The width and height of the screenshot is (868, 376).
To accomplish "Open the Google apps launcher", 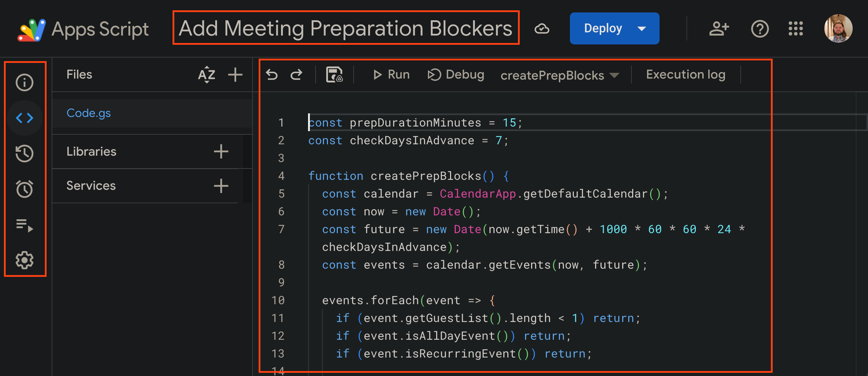I will click(x=795, y=28).
